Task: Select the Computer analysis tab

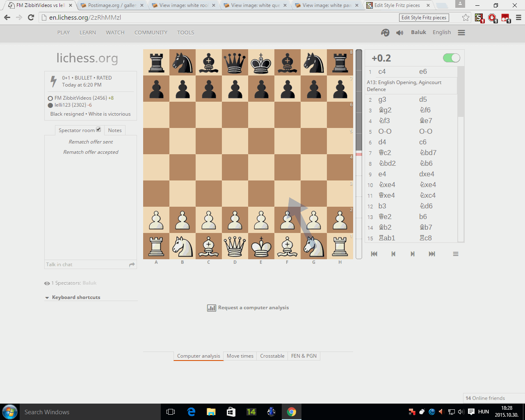Action: coord(199,356)
